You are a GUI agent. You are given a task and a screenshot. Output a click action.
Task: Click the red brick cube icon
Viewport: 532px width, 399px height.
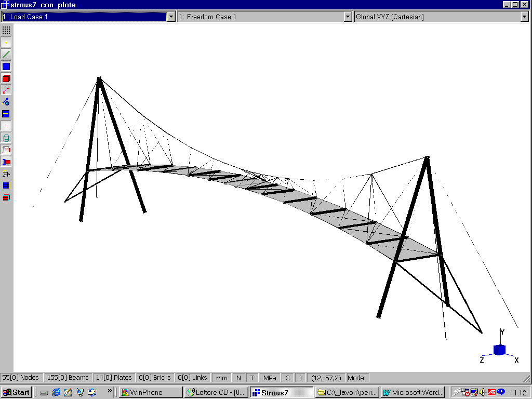pyautogui.click(x=6, y=78)
